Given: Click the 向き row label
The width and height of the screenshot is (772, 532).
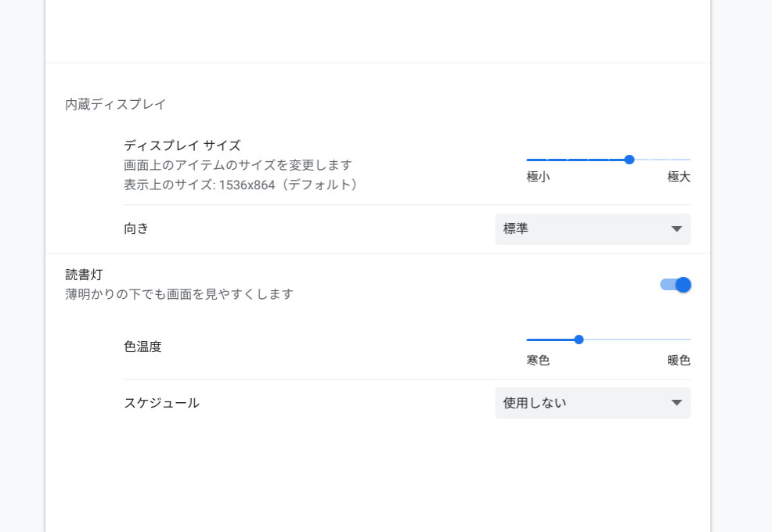Looking at the screenshot, I should (x=137, y=229).
